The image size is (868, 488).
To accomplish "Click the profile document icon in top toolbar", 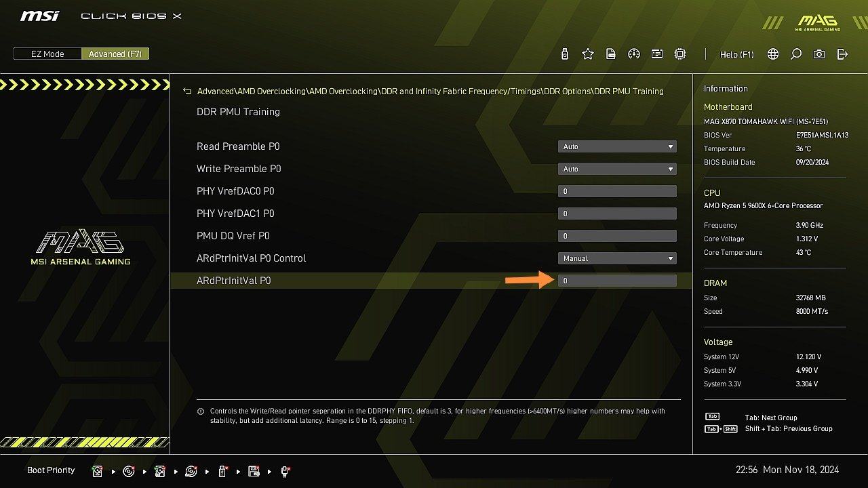I will pyautogui.click(x=611, y=54).
